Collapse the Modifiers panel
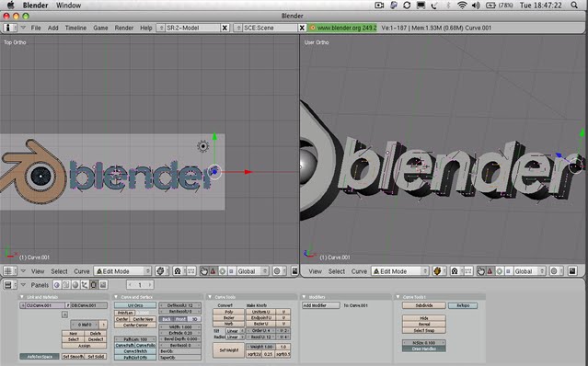The height and width of the screenshot is (366, 588). [305, 297]
